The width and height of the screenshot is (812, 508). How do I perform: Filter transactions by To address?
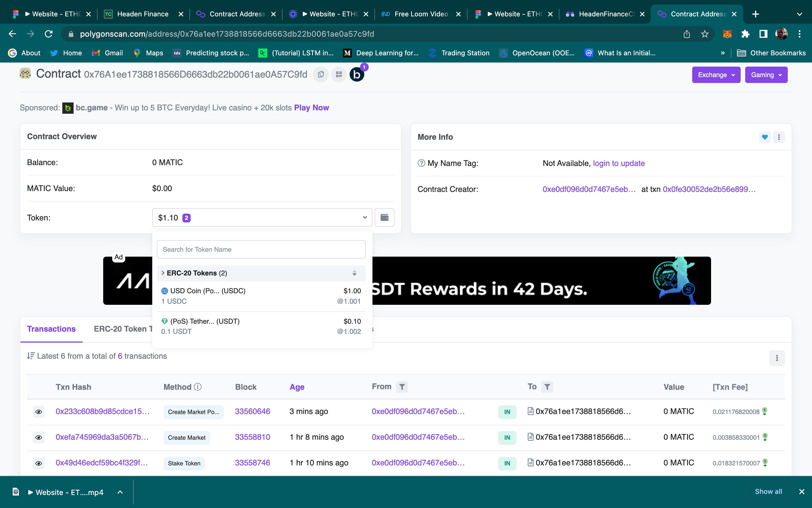coord(547,387)
